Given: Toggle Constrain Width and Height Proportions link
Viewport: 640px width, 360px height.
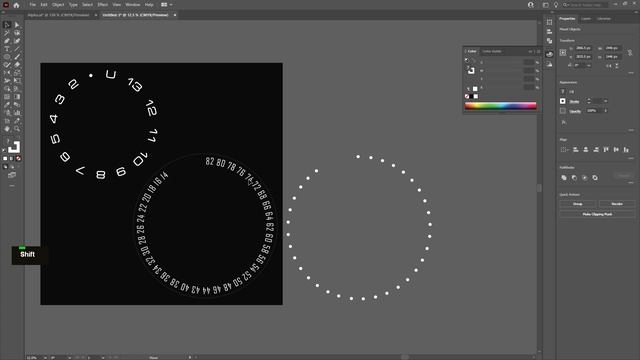Looking at the screenshot, I should (630, 53).
